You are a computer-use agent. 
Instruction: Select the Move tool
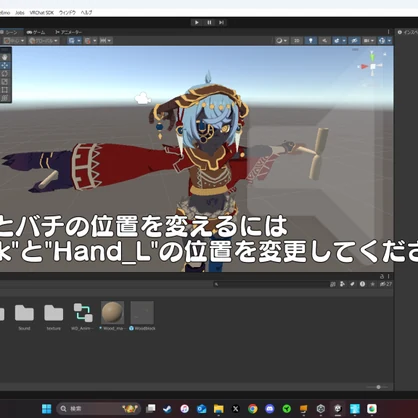5,65
